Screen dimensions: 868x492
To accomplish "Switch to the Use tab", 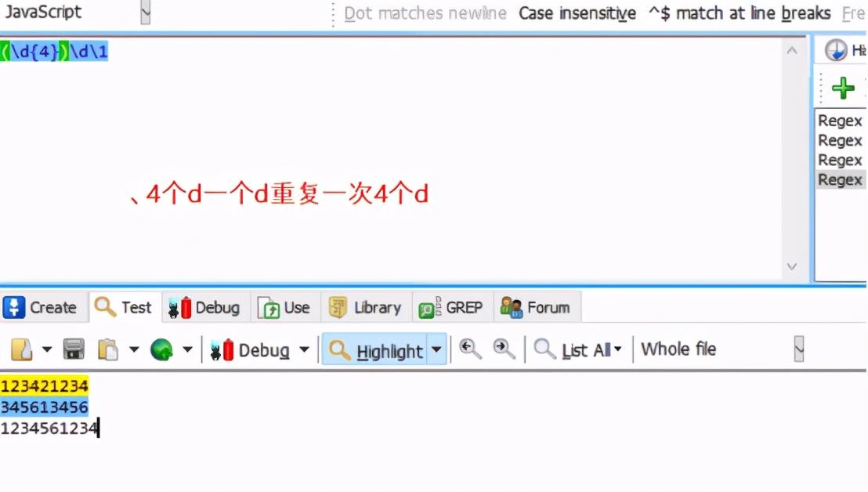I will 284,307.
